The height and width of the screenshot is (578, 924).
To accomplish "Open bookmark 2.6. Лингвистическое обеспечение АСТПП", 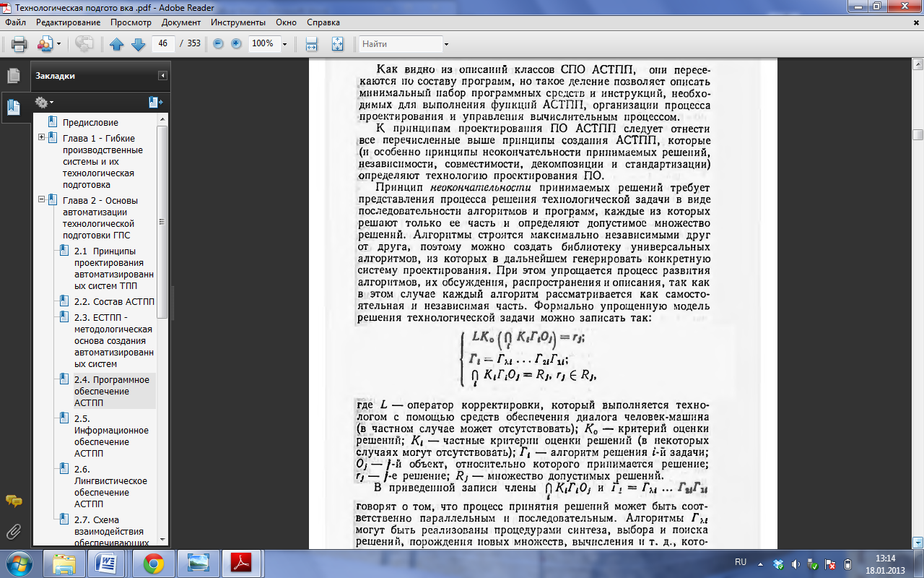I will 110,486.
